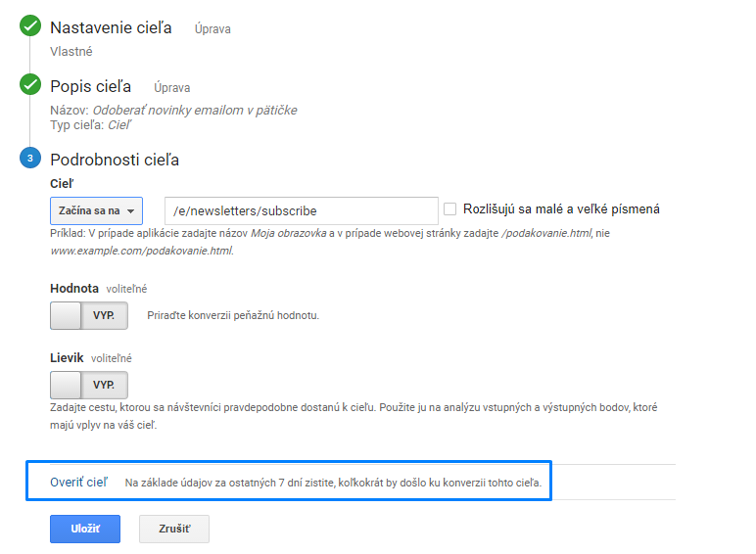
Task: Click Úprava next to Nastavenie cieľa
Action: (213, 29)
